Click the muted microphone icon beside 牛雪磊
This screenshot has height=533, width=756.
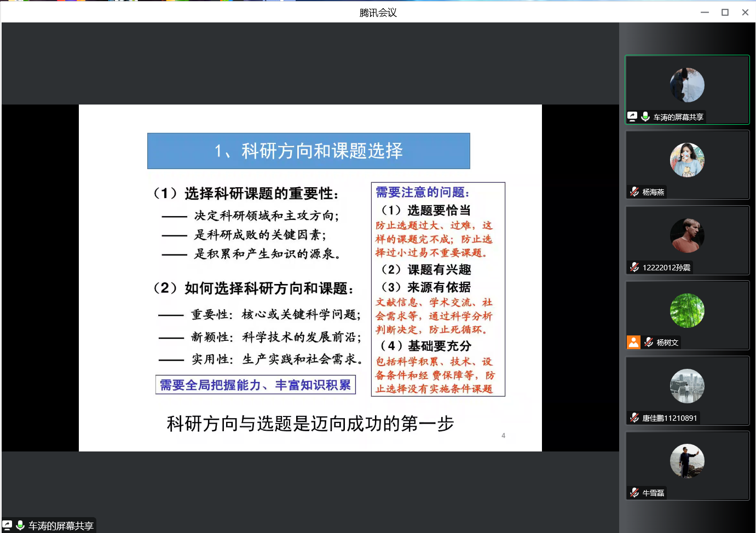coord(634,493)
